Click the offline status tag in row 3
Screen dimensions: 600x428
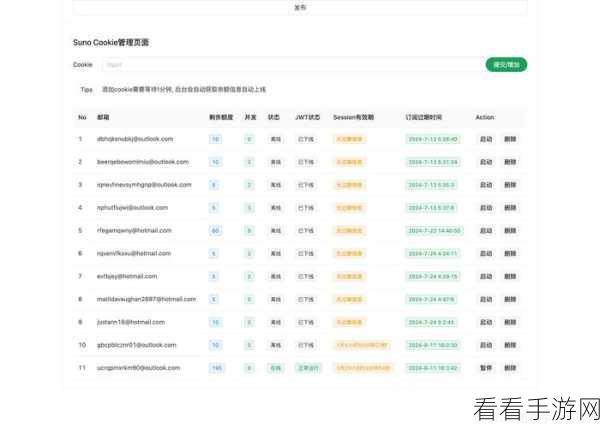tap(276, 185)
